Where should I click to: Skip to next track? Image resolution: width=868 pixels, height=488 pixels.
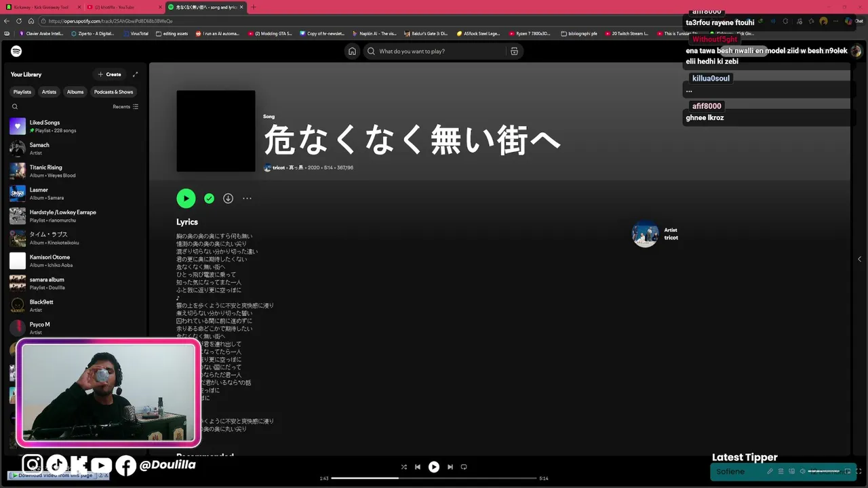(x=450, y=467)
